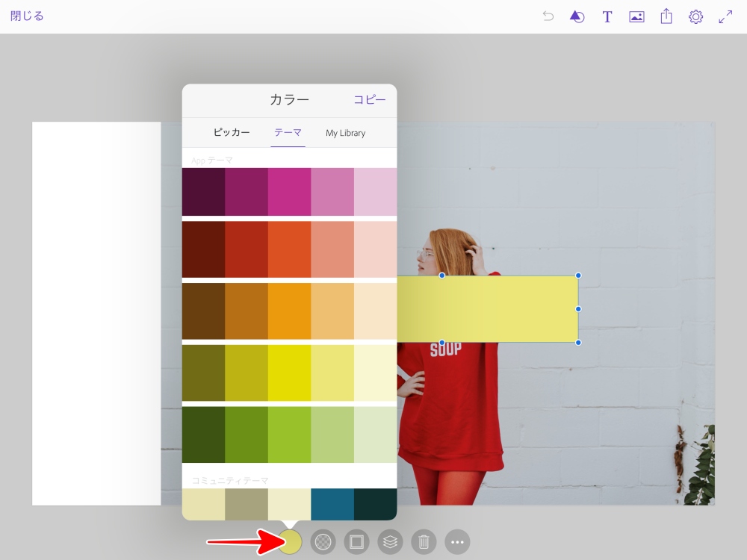Viewport: 747px width, 560px height.
Task: Open the border square icon
Action: (x=356, y=542)
